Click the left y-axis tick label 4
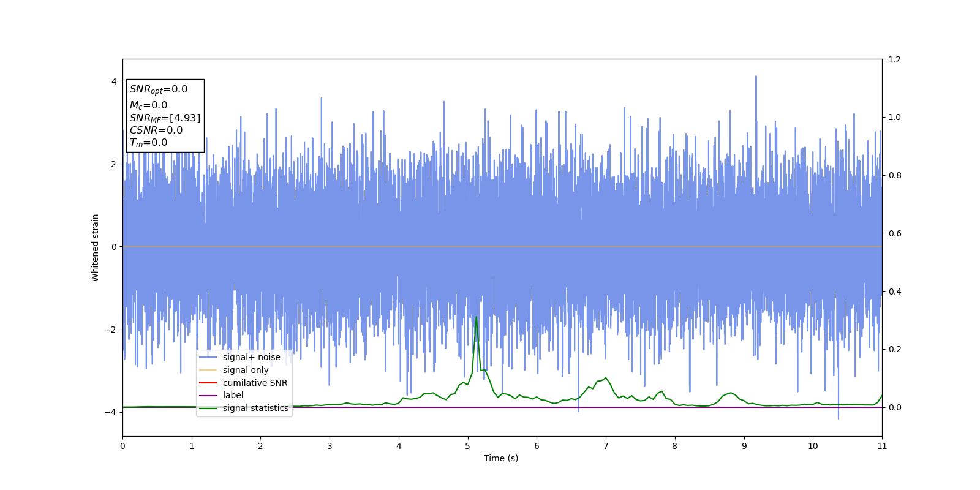Image resolution: width=980 pixels, height=490 pixels. click(113, 81)
